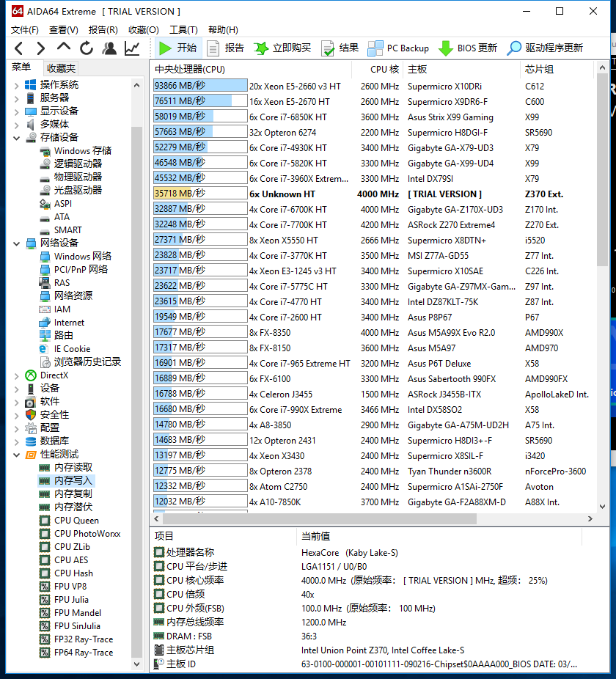Screen dimensions: 616x679
Task: Click the 当前值 column header
Action: point(440,536)
